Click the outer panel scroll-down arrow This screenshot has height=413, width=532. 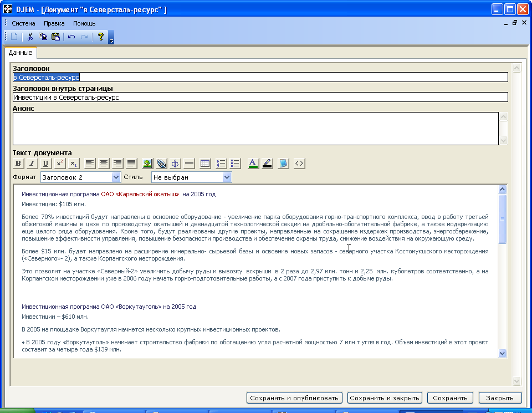(x=516, y=381)
